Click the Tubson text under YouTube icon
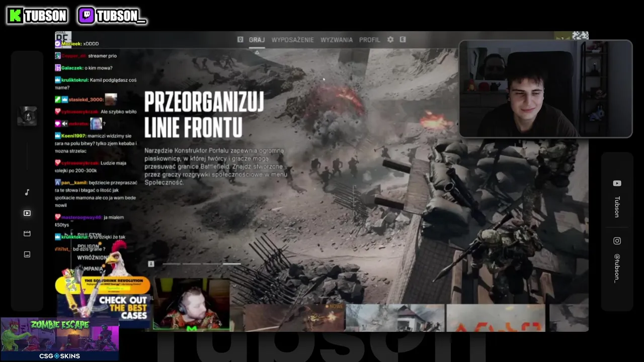 point(617,207)
